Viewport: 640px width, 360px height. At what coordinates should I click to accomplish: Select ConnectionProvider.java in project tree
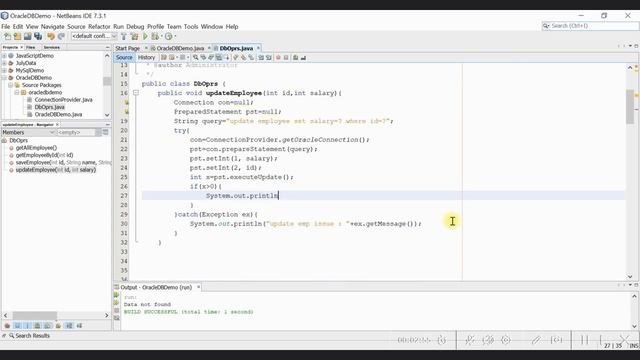(x=64, y=100)
